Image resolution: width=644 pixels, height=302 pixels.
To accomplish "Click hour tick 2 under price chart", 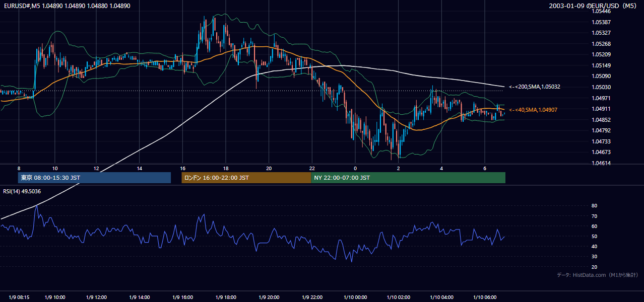I will pos(398,168).
